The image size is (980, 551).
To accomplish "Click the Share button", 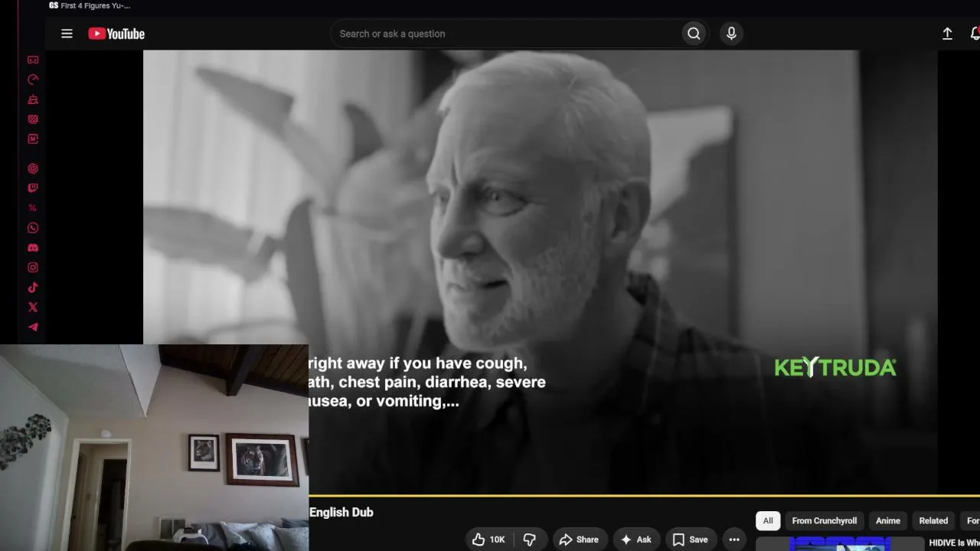I will 580,540.
